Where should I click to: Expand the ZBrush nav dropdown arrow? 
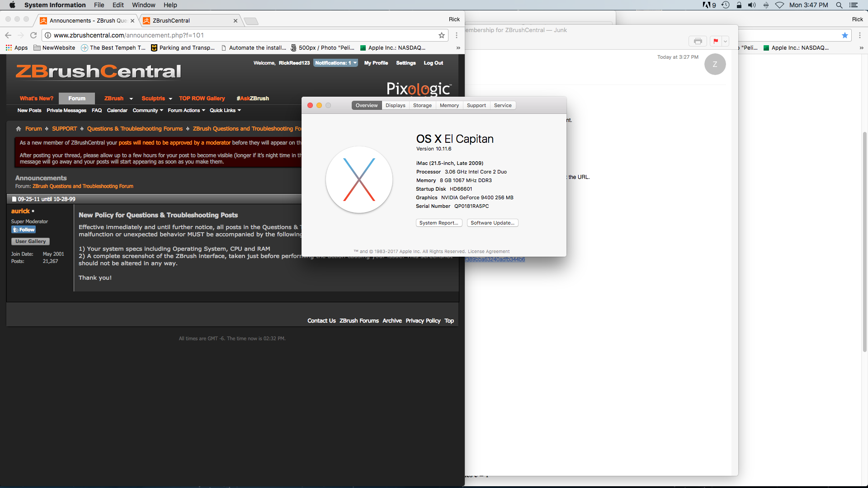(131, 99)
